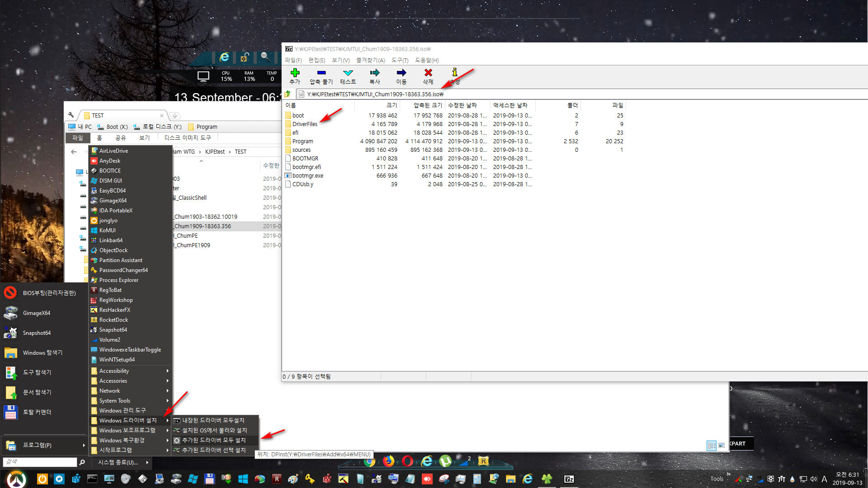Open GimageX64 from the start menu pinned list
Screen dimensions: 868x488
(x=44, y=313)
